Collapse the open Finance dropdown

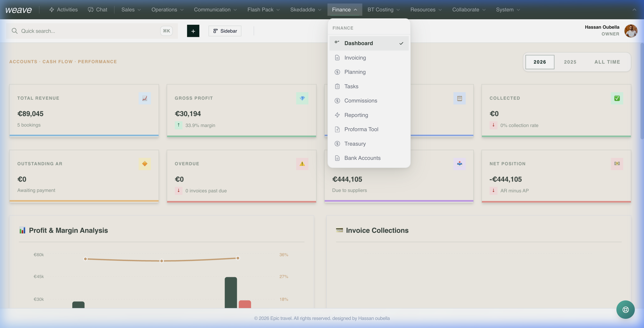[345, 10]
